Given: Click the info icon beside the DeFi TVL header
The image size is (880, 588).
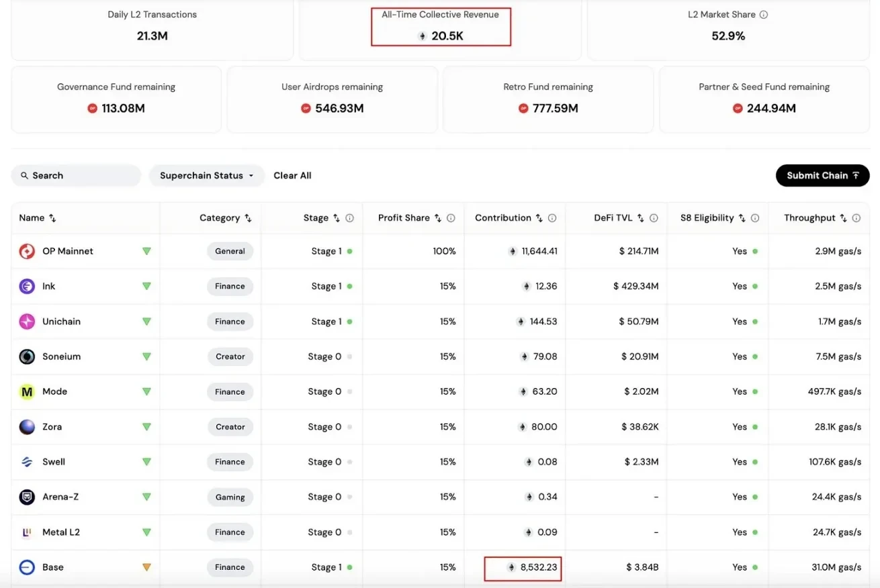Looking at the screenshot, I should click(655, 217).
